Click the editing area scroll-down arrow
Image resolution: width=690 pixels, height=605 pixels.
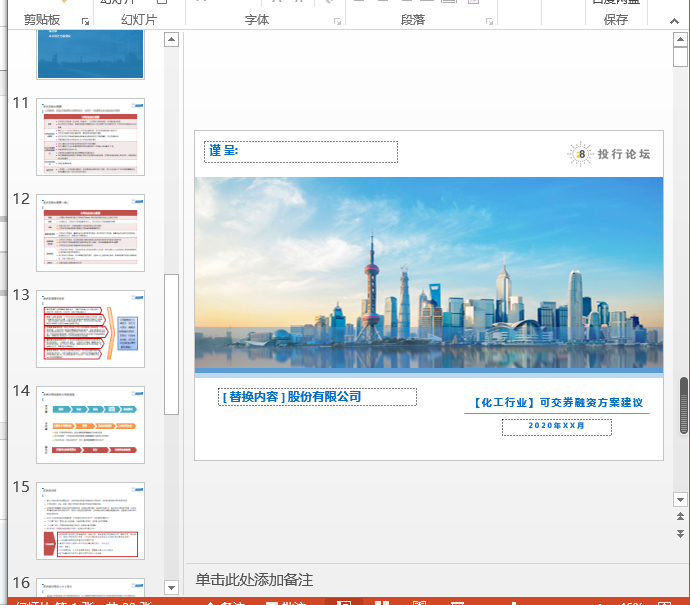click(680, 499)
